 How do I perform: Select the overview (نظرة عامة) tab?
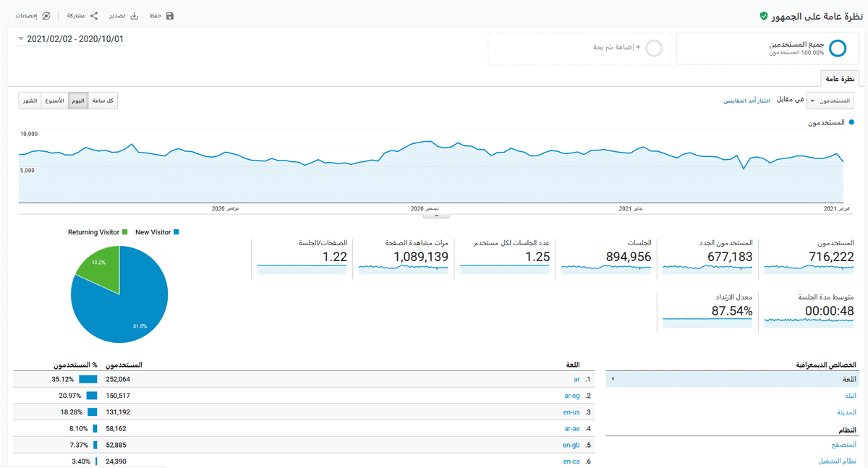pos(840,78)
